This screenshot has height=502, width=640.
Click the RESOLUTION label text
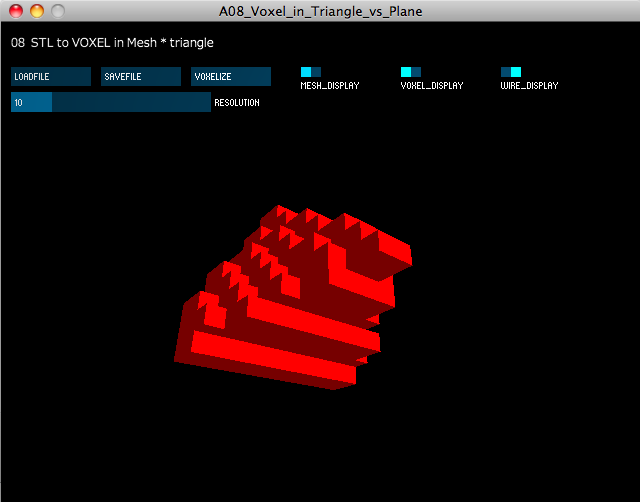point(237,103)
